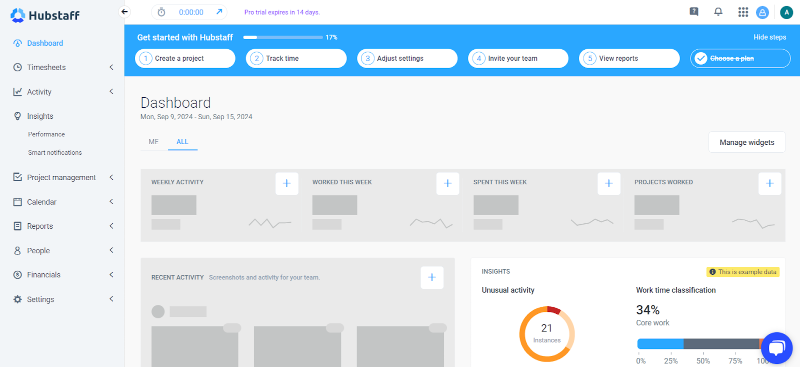Expand the Settings menu chevron

click(111, 299)
